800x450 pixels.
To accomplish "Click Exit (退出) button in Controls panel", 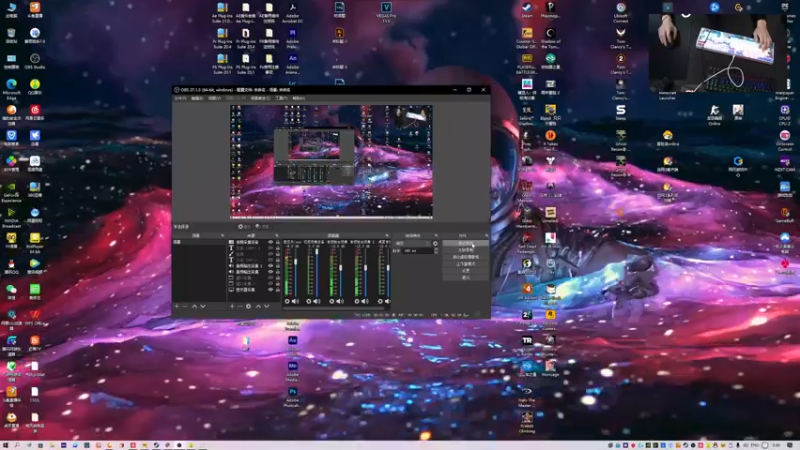I will pos(466,278).
